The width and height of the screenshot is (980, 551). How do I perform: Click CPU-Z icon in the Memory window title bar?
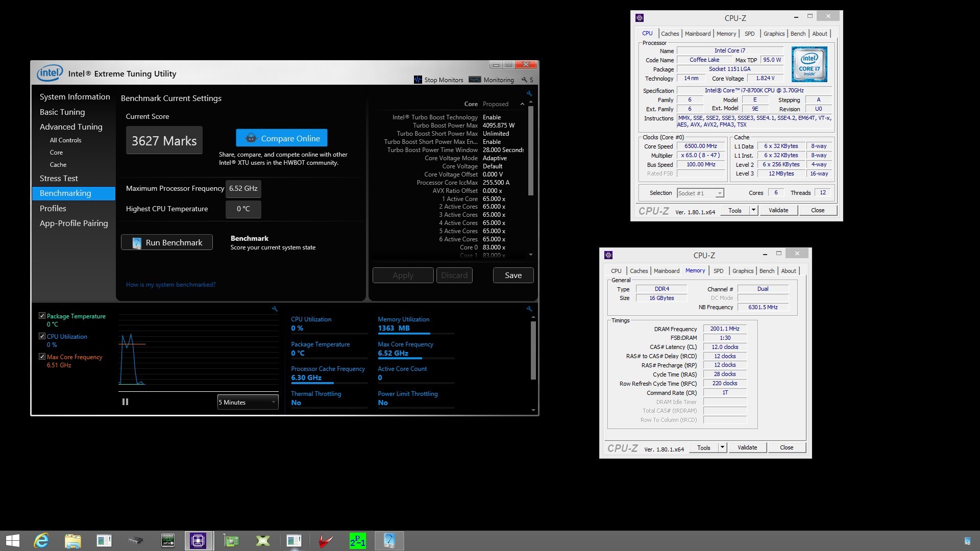tap(608, 255)
